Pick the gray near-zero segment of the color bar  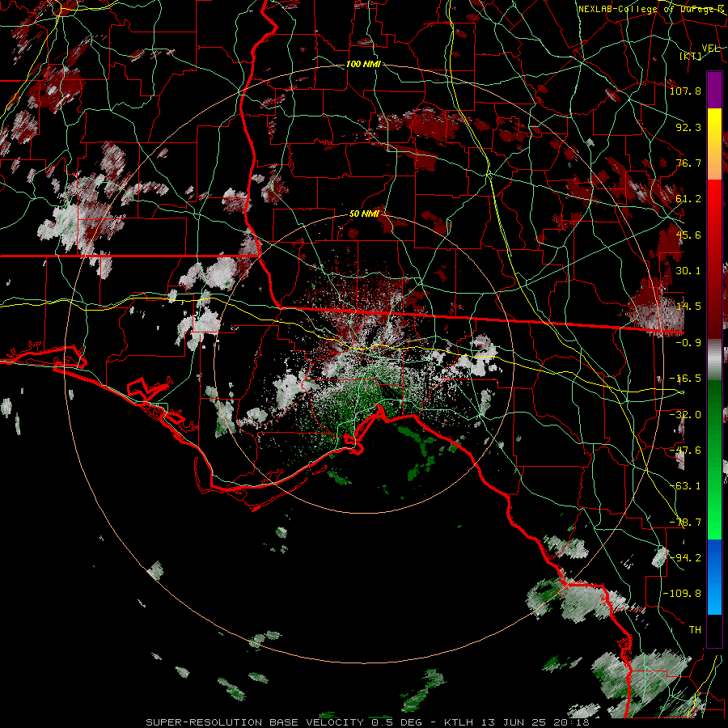click(x=714, y=358)
